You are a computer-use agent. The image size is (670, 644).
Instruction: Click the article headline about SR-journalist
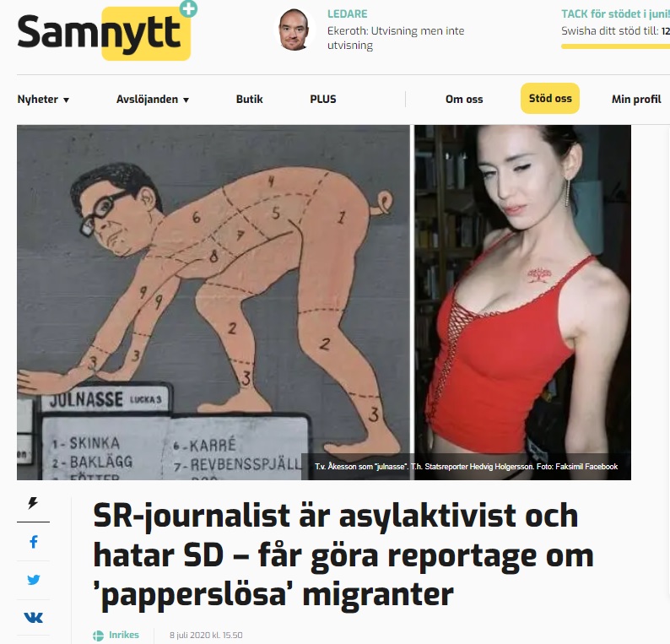tap(343, 555)
